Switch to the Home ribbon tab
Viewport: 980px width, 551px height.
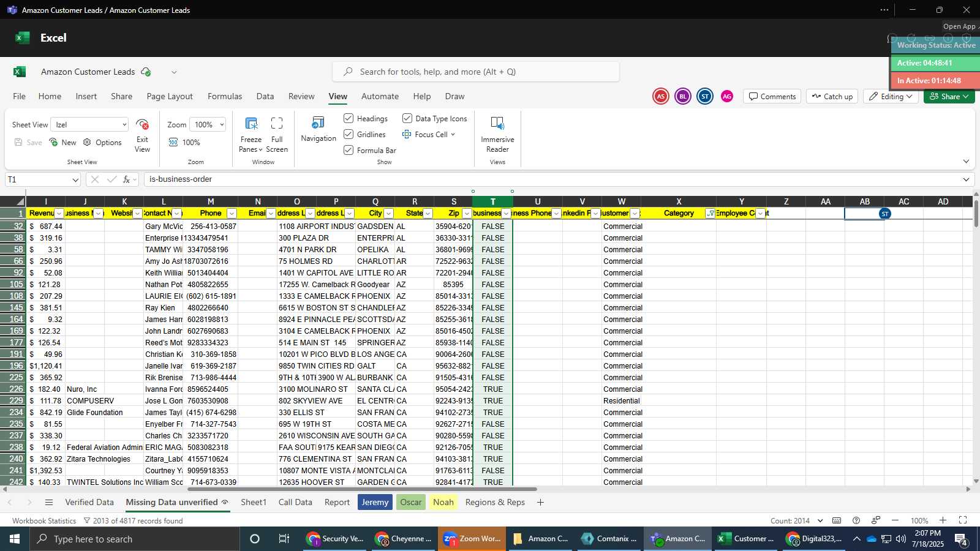click(50, 96)
